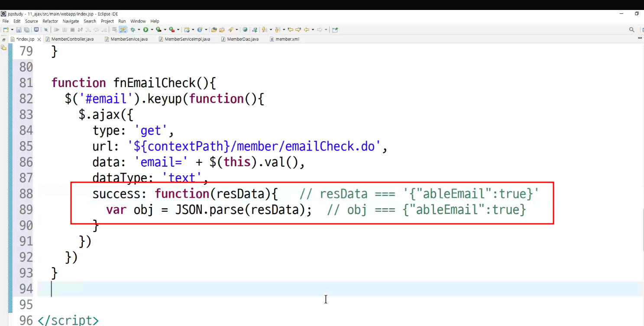Click the Open Type icon
This screenshot has height=326, width=644.
[214, 30]
